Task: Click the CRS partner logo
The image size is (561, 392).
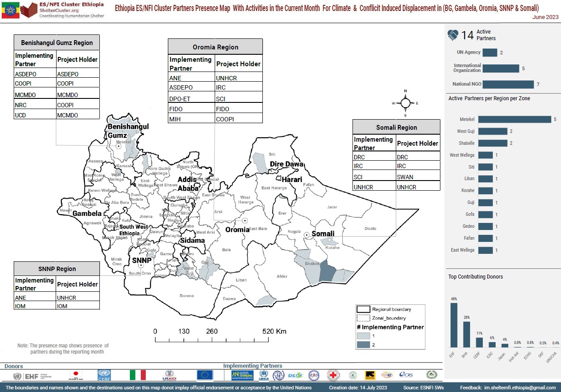Action: coord(406,375)
